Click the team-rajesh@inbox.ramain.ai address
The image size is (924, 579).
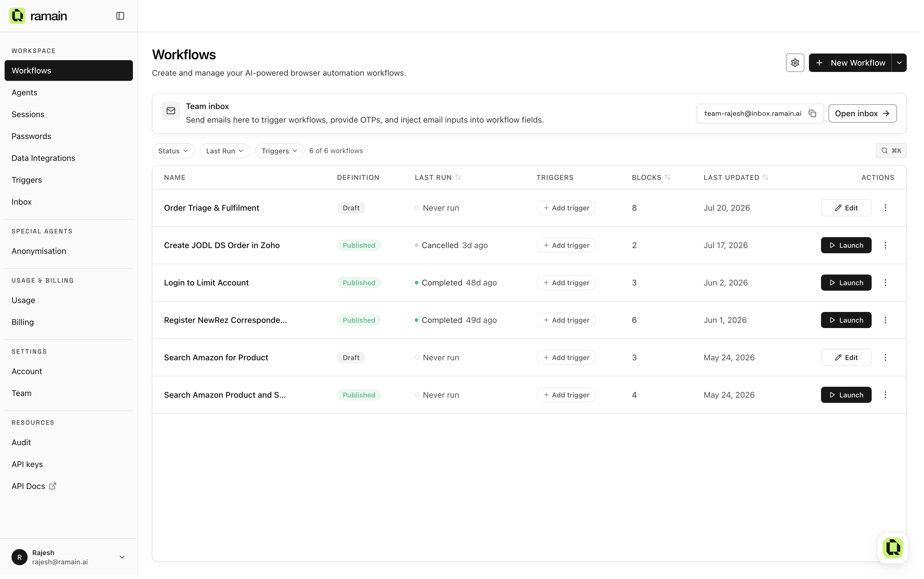753,113
